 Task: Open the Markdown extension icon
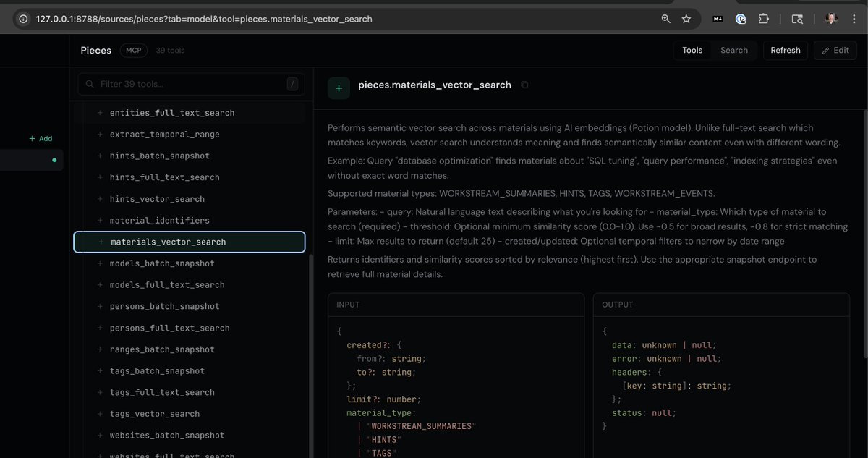(718, 19)
